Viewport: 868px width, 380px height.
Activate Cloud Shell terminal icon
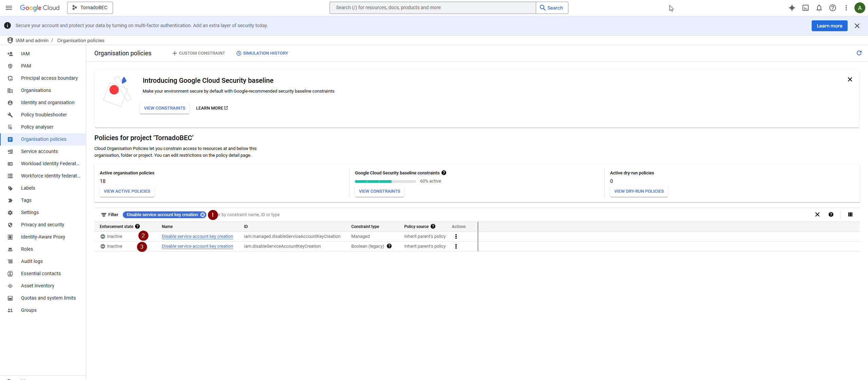(x=806, y=8)
